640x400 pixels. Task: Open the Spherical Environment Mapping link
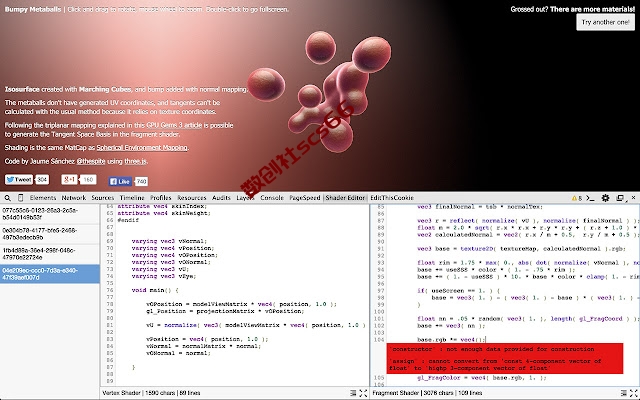(142, 148)
